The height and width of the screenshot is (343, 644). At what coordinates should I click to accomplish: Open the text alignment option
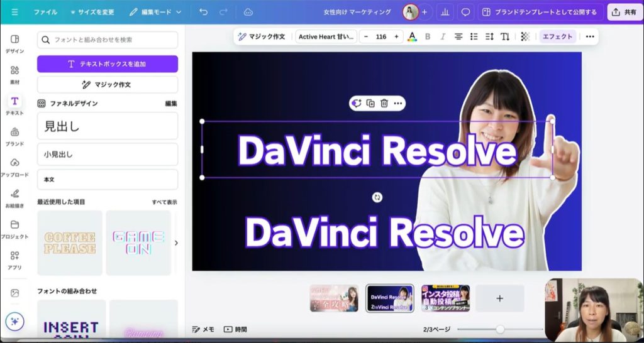(458, 36)
